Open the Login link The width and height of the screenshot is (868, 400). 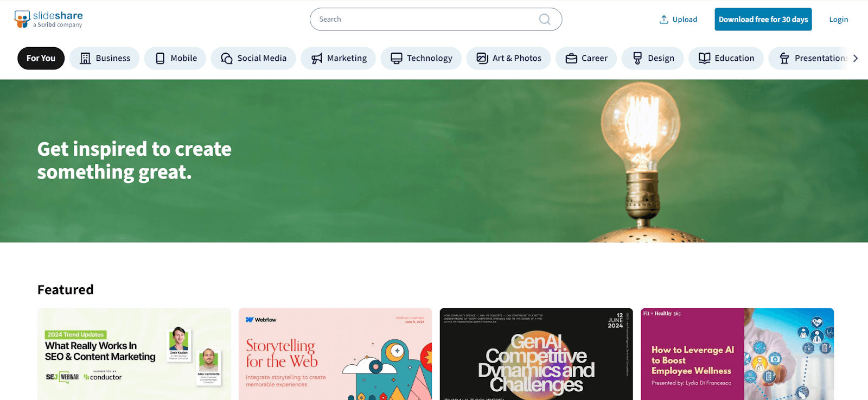pos(838,20)
